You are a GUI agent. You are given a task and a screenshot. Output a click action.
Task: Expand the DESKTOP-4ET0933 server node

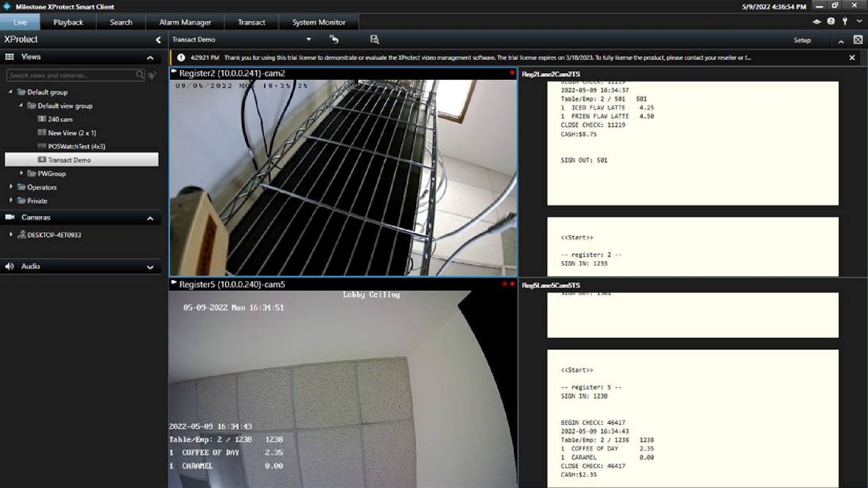click(x=11, y=235)
